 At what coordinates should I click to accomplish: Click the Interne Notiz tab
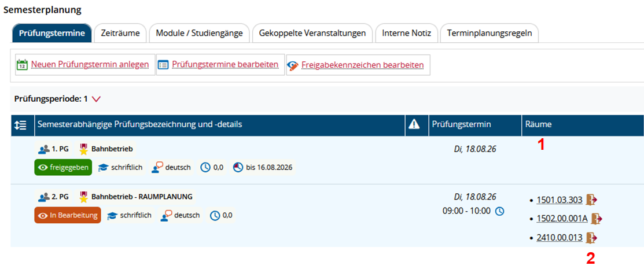coord(407,33)
